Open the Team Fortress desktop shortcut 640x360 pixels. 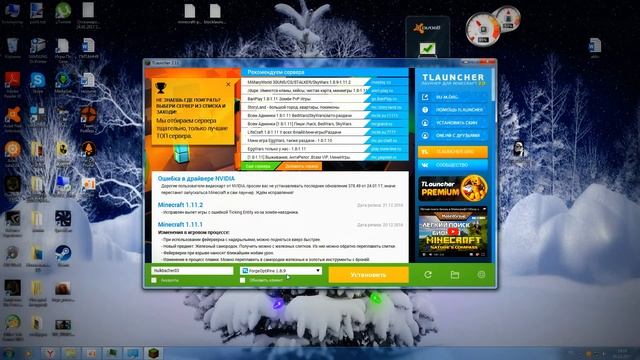88,118
